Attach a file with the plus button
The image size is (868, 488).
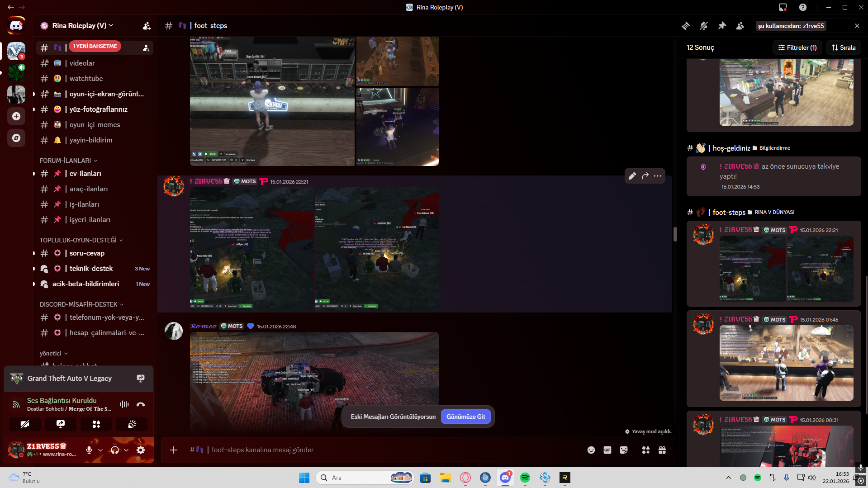click(x=174, y=450)
